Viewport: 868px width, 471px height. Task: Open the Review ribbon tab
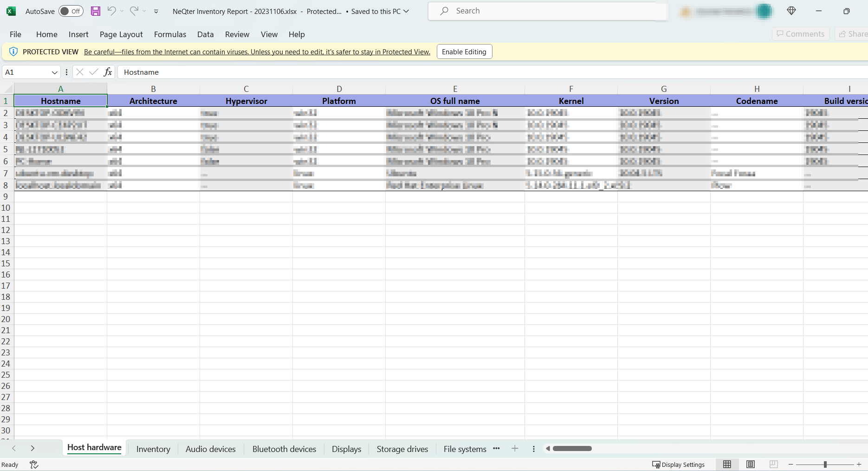coord(237,34)
